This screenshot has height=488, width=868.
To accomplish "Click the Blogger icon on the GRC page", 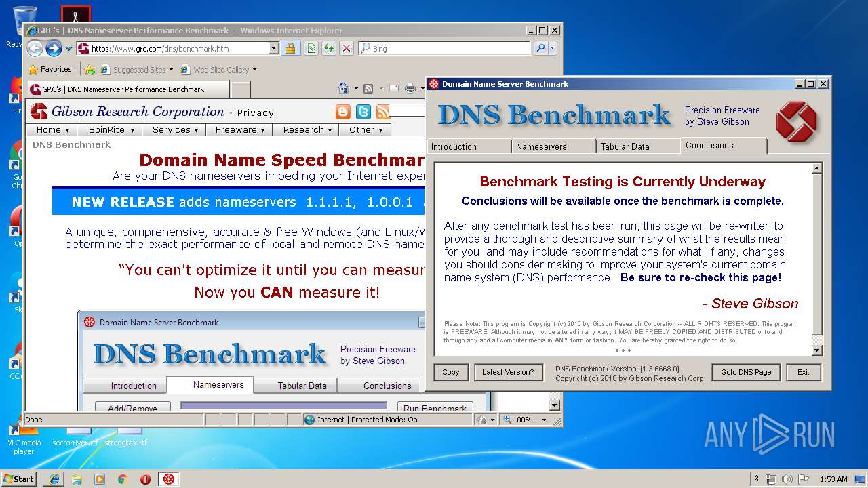I will coord(343,112).
